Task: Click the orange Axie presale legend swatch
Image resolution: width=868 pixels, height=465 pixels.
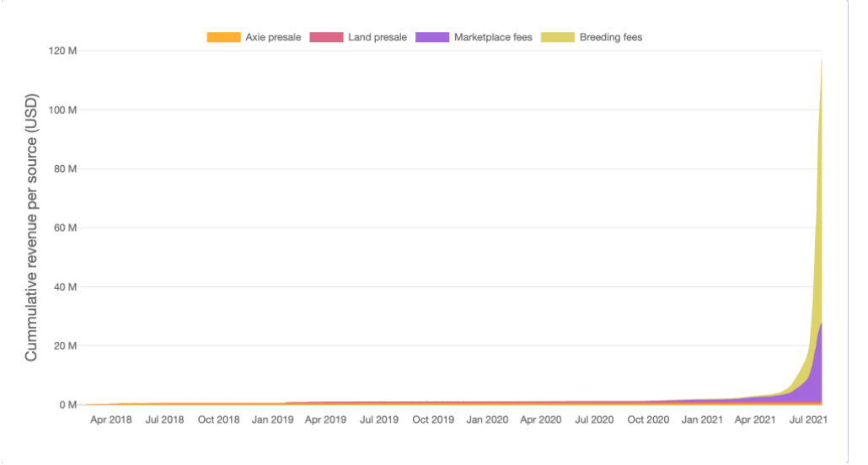Action: point(223,37)
